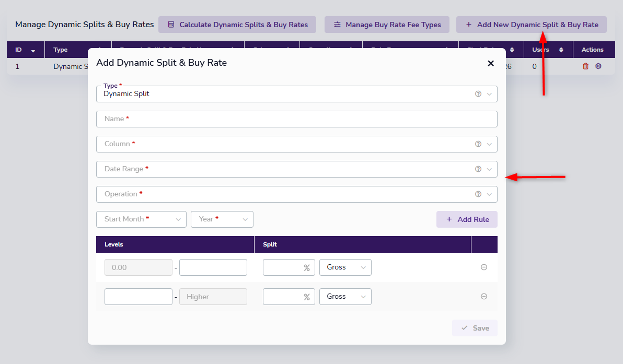Remove the first rule row with minus icon
The image size is (623, 364).
point(484,267)
